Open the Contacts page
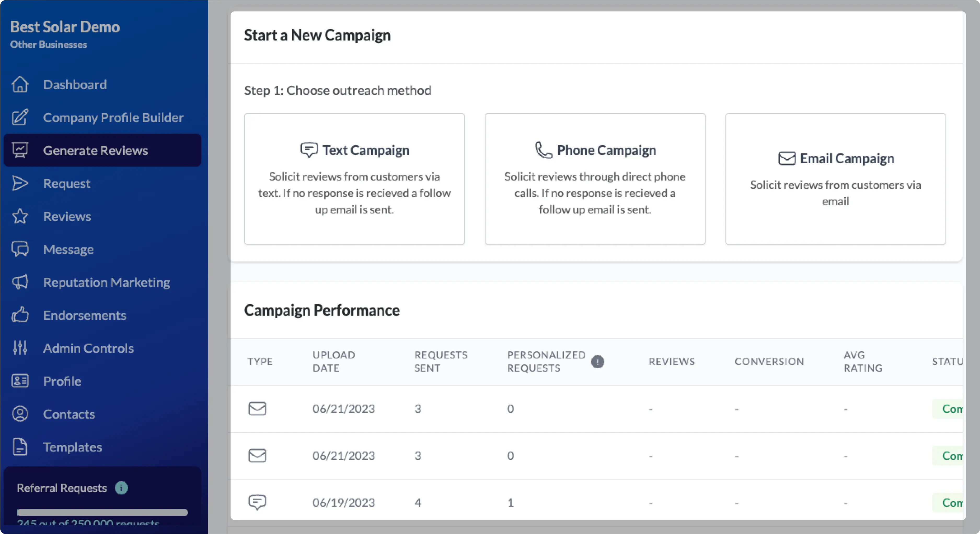The height and width of the screenshot is (534, 980). click(x=69, y=414)
